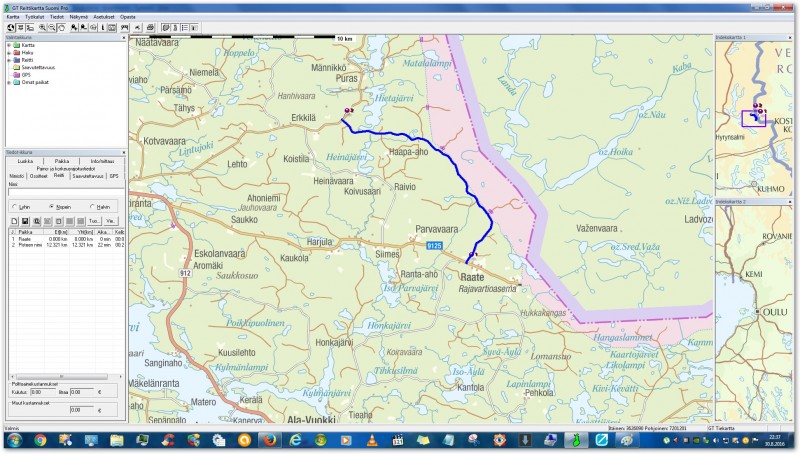Expand the Haku tree node
This screenshot has width=800, height=454.
pyautogui.click(x=8, y=52)
